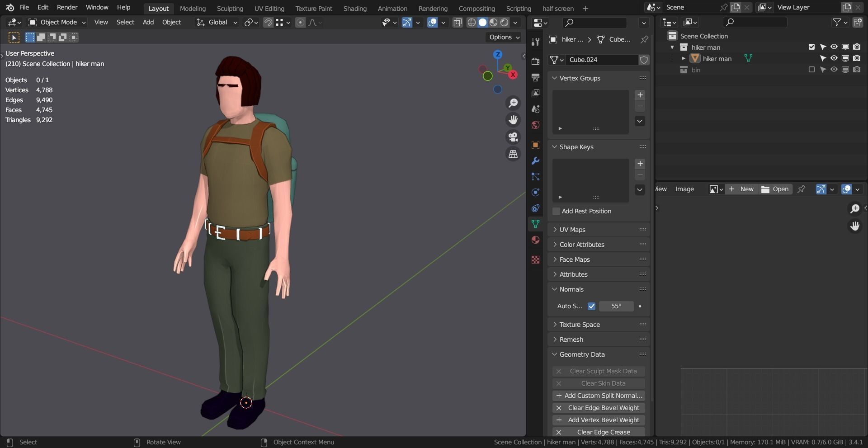Toggle viewport gizmos display
Screen dimensions: 868x448
click(407, 22)
